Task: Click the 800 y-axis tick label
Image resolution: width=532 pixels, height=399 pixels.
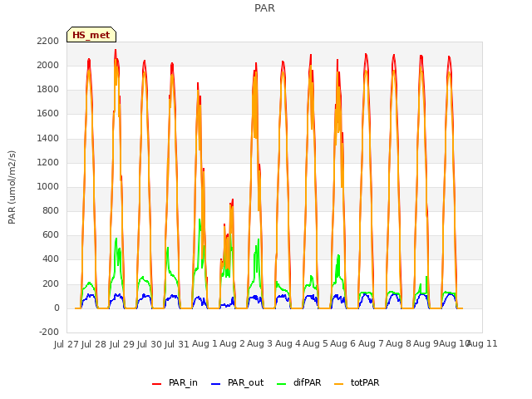Action: (x=51, y=210)
